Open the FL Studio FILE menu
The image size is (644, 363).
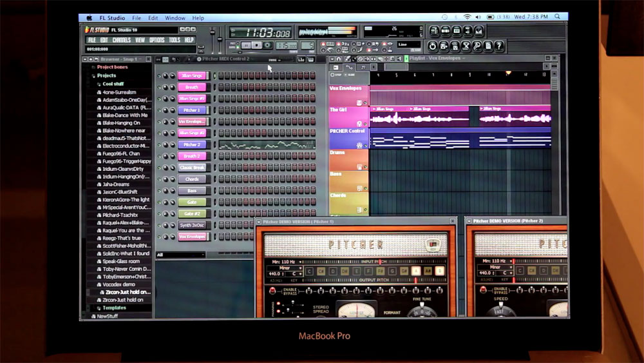(x=91, y=40)
